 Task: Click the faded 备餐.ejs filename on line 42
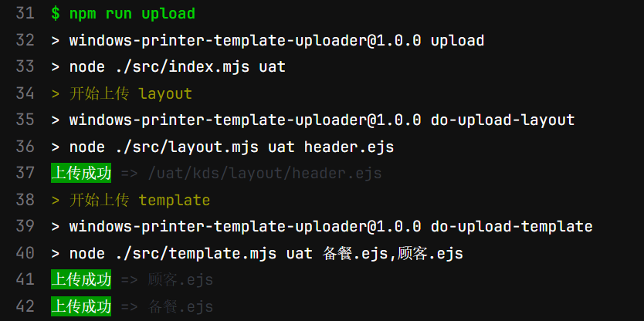coord(180,307)
